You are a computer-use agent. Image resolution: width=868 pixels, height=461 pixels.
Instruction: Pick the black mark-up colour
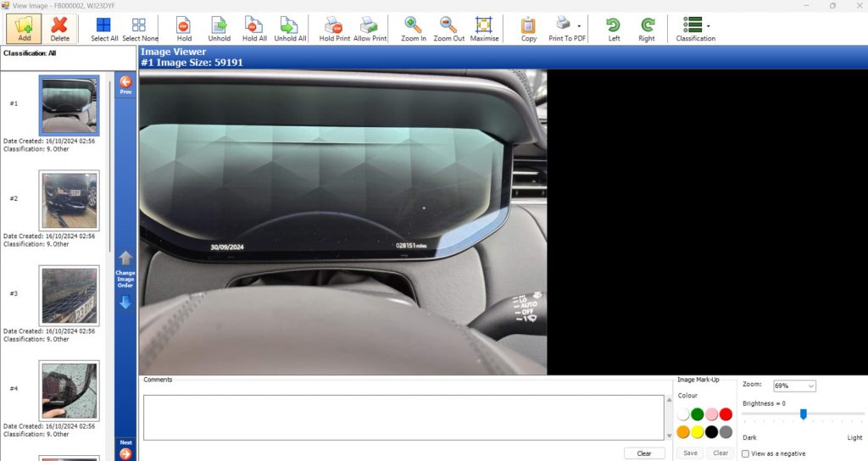click(x=711, y=431)
